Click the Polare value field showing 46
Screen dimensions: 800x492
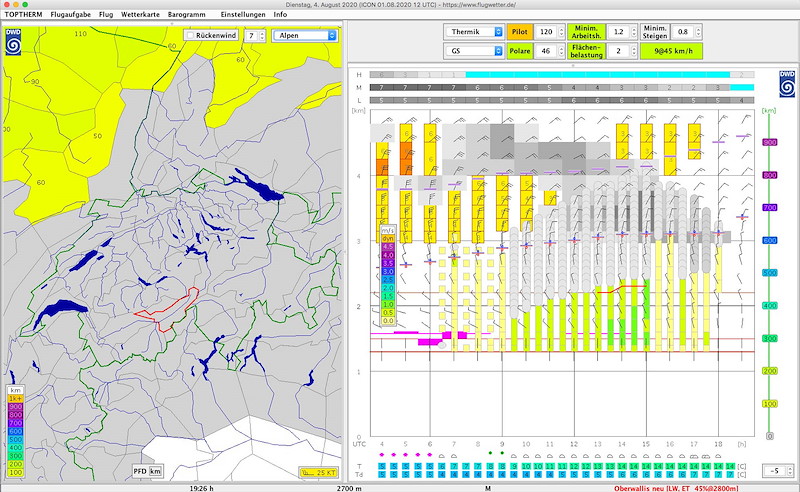(x=546, y=51)
